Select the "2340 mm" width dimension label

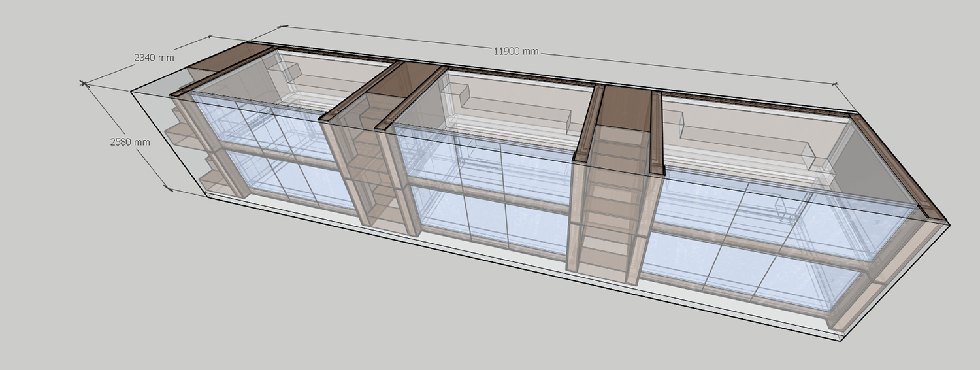pyautogui.click(x=154, y=58)
